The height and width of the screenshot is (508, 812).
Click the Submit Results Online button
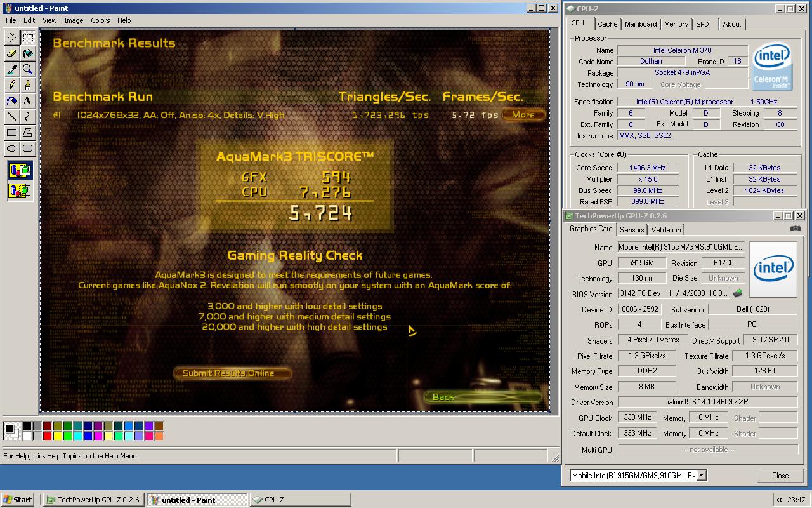click(232, 373)
